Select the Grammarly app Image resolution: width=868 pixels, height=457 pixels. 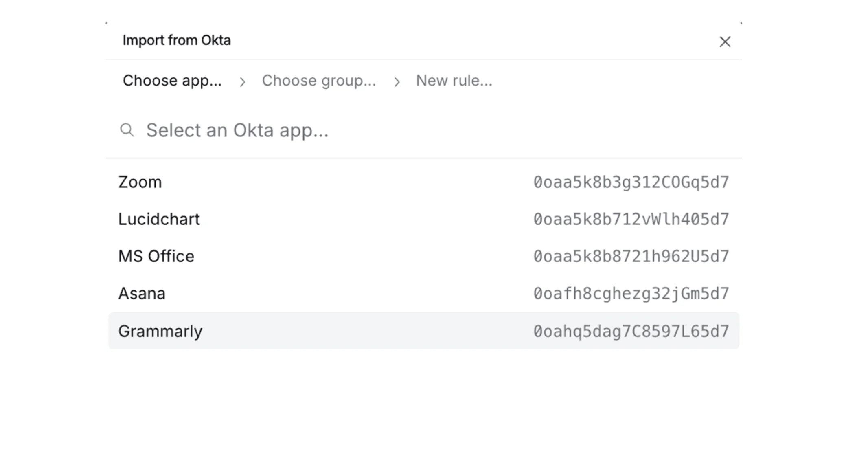click(423, 331)
